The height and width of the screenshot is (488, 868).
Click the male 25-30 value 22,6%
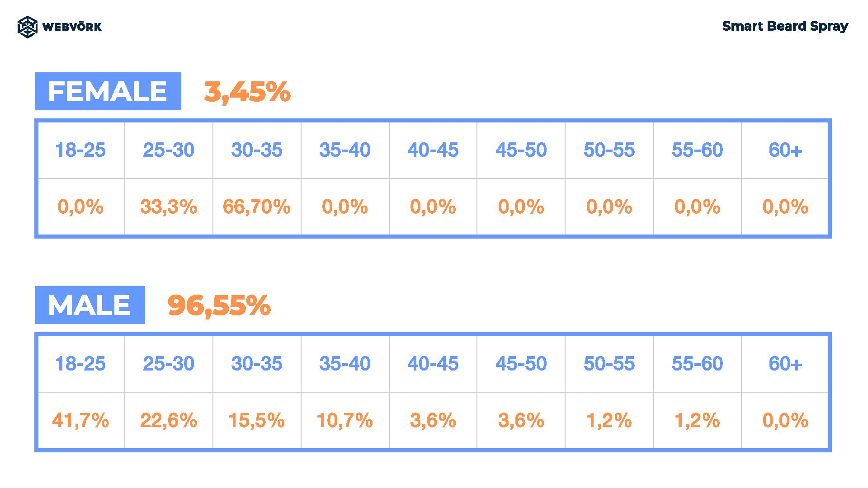[x=169, y=421]
